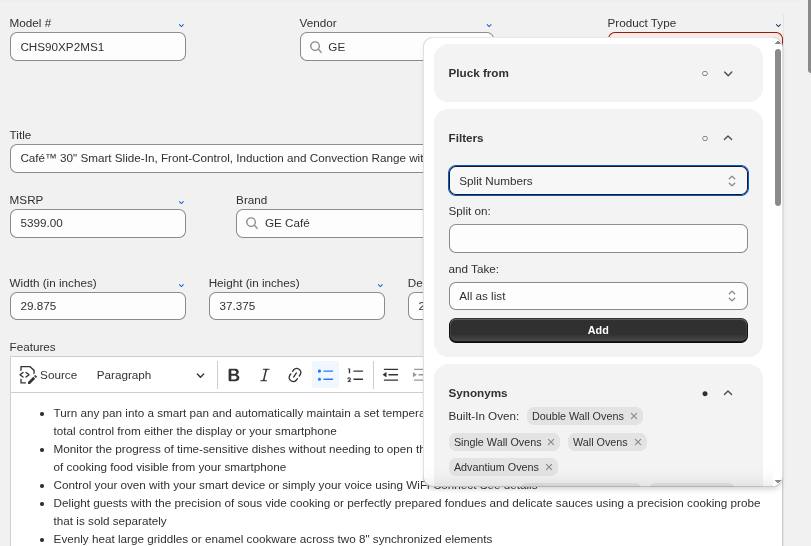Insert link using the link icon

click(x=295, y=375)
